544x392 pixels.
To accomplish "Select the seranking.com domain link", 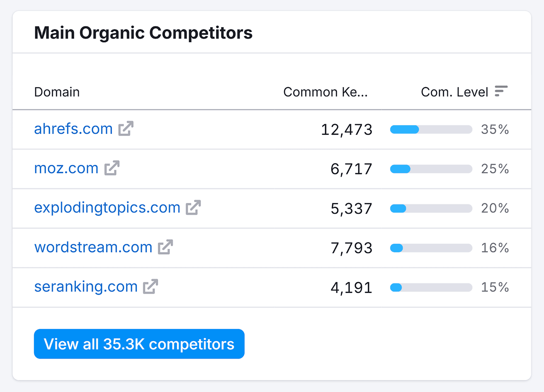I will 85,287.
